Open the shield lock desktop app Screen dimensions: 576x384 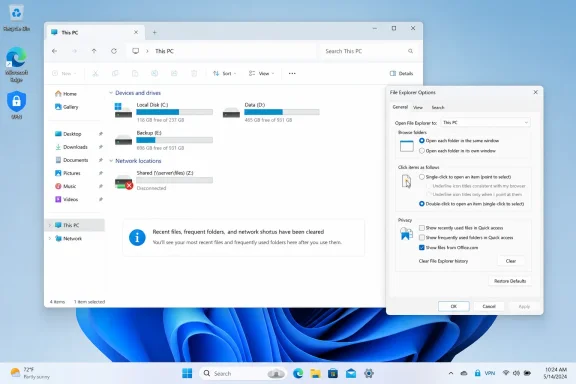point(17,105)
